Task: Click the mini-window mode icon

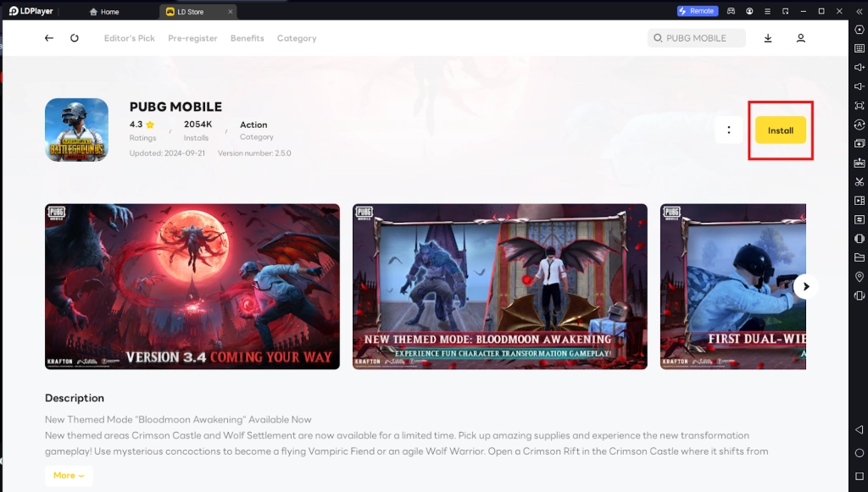Action: click(x=786, y=11)
